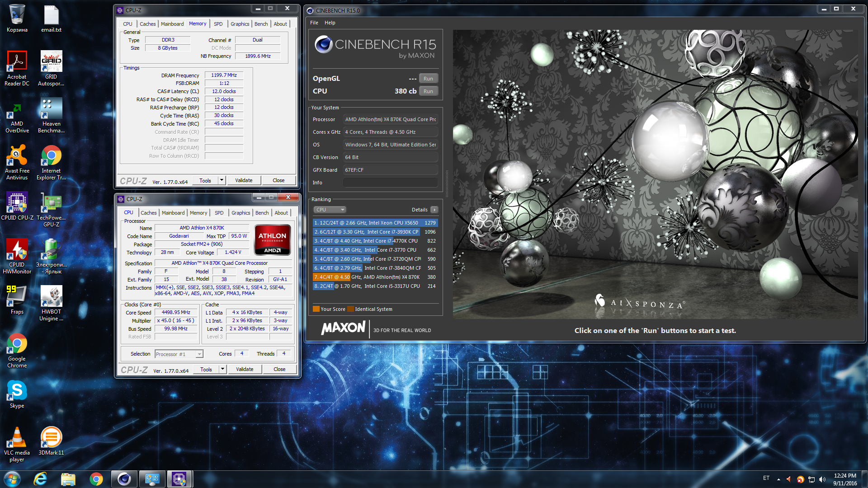Run the OpenGL test in Cinebench
The image size is (868, 488).
click(x=428, y=79)
